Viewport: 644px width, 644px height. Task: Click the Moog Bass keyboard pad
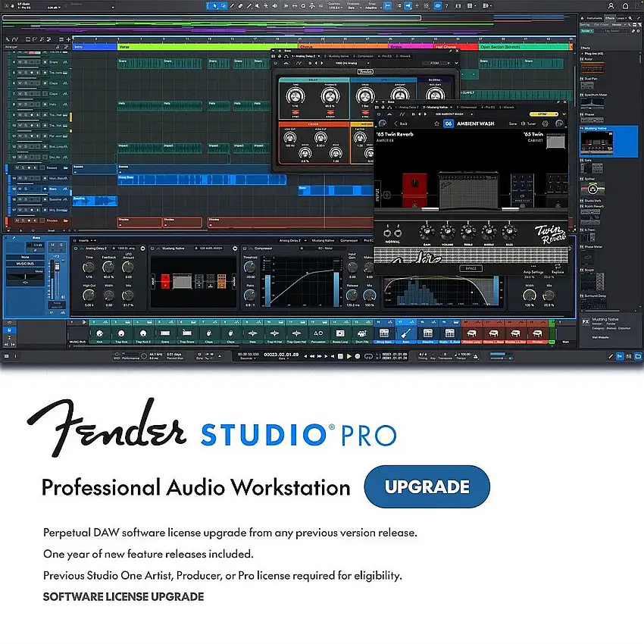tap(384, 333)
